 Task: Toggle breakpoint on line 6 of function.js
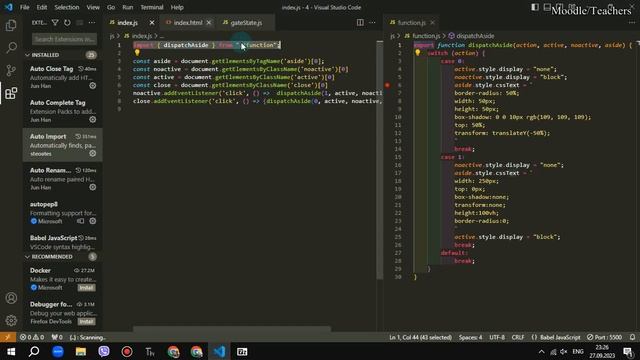[x=387, y=85]
